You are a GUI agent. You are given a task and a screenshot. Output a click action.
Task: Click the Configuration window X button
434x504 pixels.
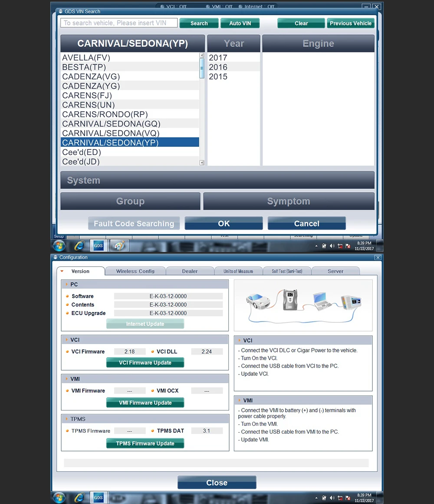point(378,258)
